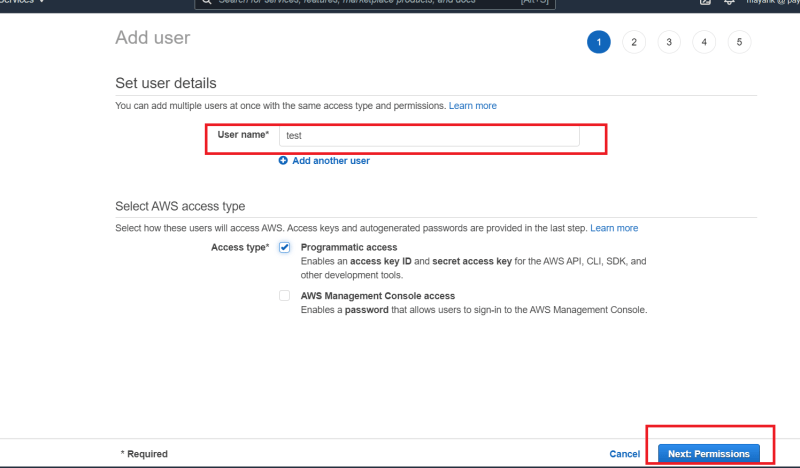The image size is (800, 468).
Task: Uncheck the Programmatic access checkbox
Action: (x=284, y=248)
